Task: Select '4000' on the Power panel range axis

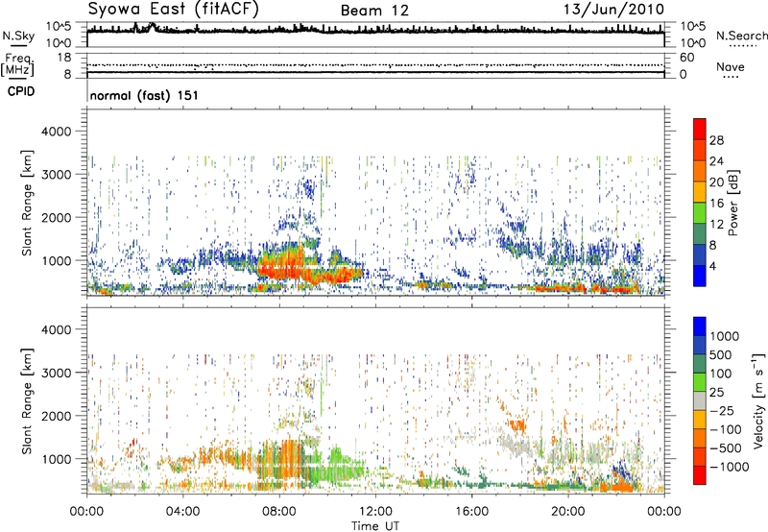Action: click(x=56, y=132)
